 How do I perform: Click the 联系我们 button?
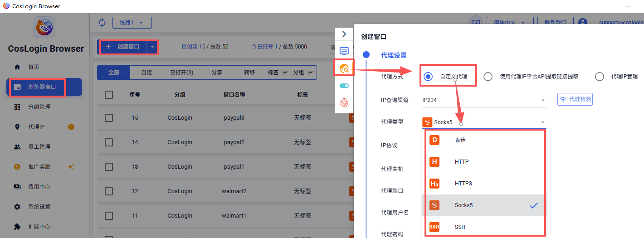[555, 22]
